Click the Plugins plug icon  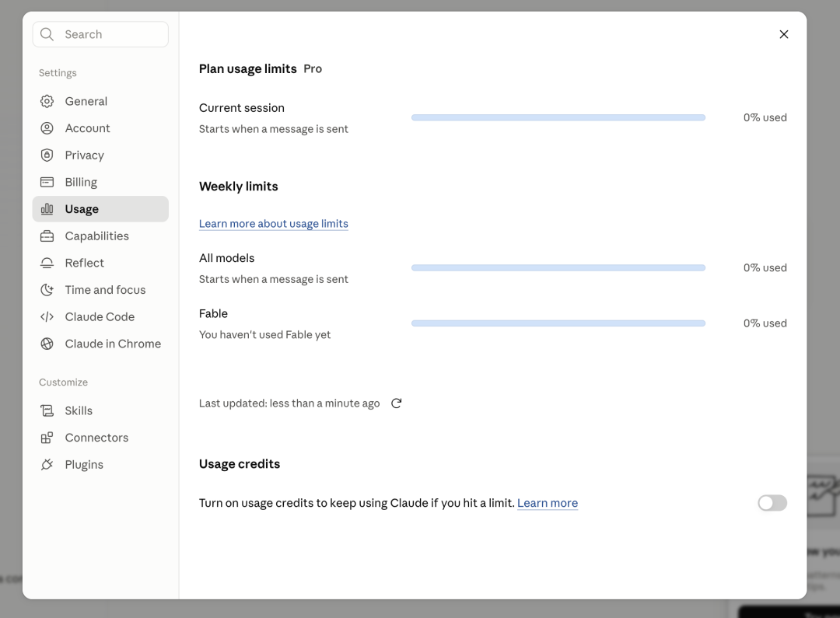[x=47, y=465]
